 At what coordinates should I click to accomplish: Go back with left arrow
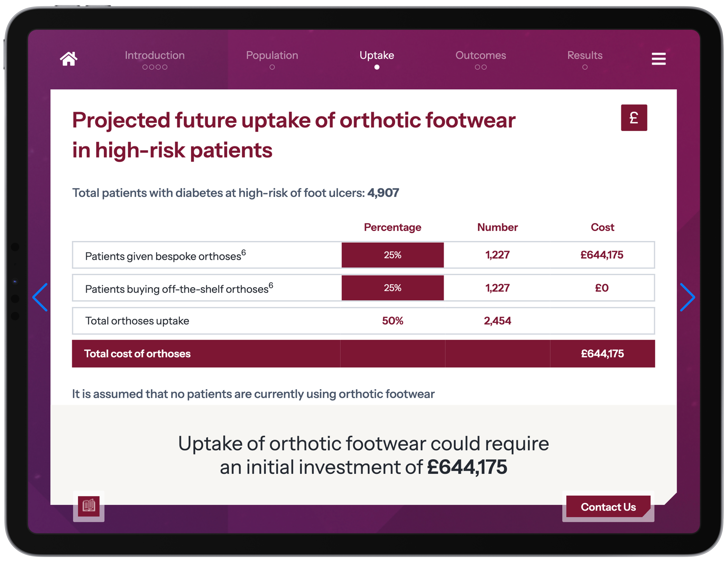(x=40, y=297)
